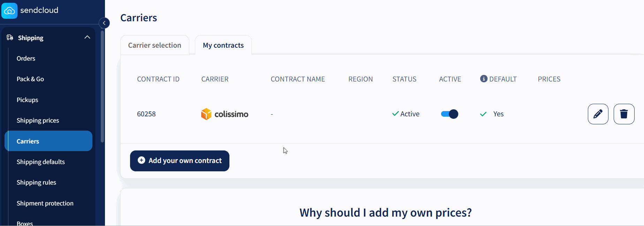The height and width of the screenshot is (226, 644).
Task: Click the Sendcloud cloud logo
Action: pyautogui.click(x=9, y=10)
